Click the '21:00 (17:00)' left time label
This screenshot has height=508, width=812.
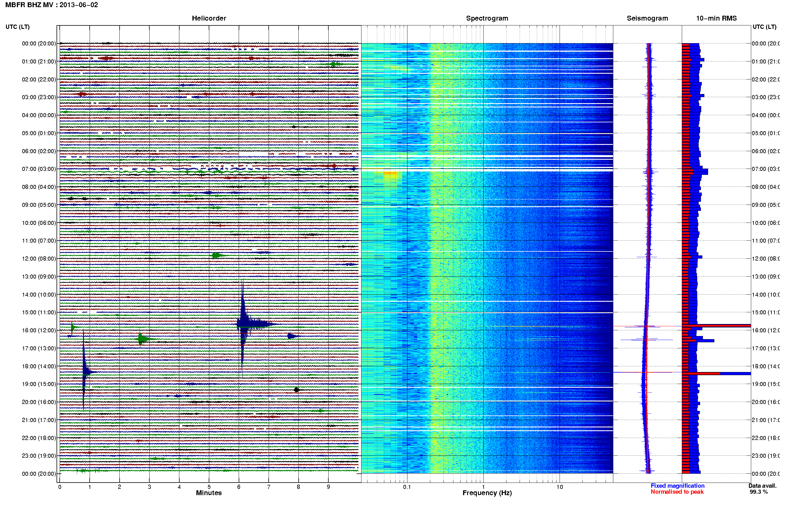[39, 420]
